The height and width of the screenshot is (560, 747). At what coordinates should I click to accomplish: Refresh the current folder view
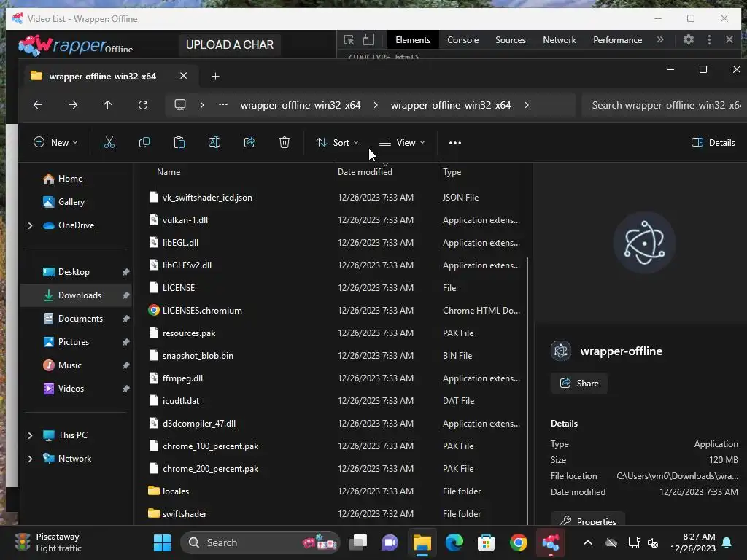(143, 105)
